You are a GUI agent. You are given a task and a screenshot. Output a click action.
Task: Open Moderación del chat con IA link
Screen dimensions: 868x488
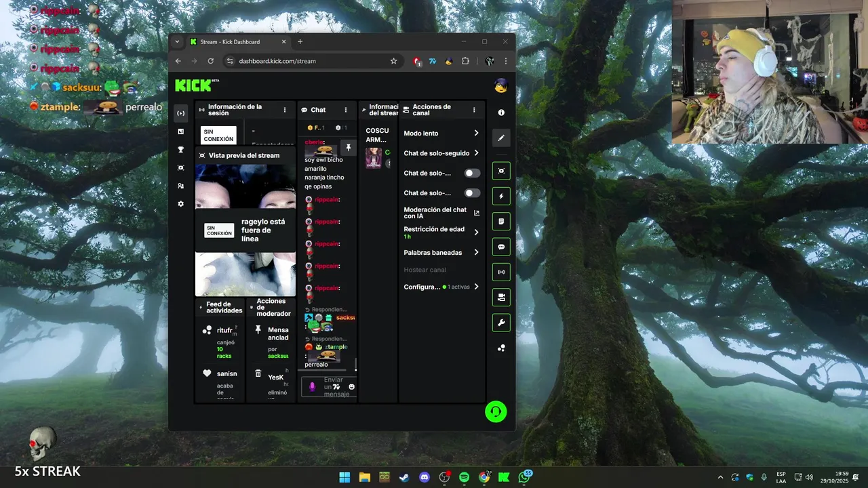point(441,213)
